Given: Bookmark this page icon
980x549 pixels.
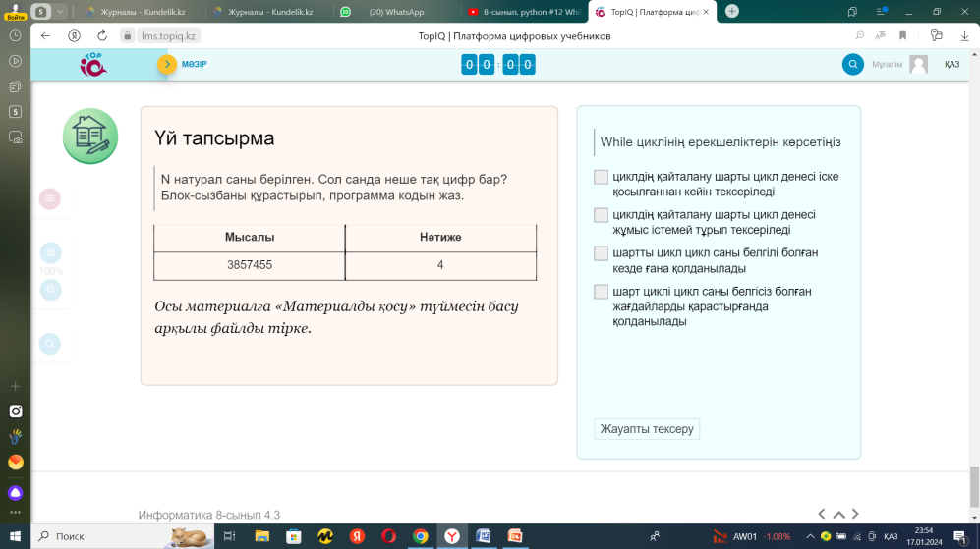Looking at the screenshot, I should coord(902,36).
